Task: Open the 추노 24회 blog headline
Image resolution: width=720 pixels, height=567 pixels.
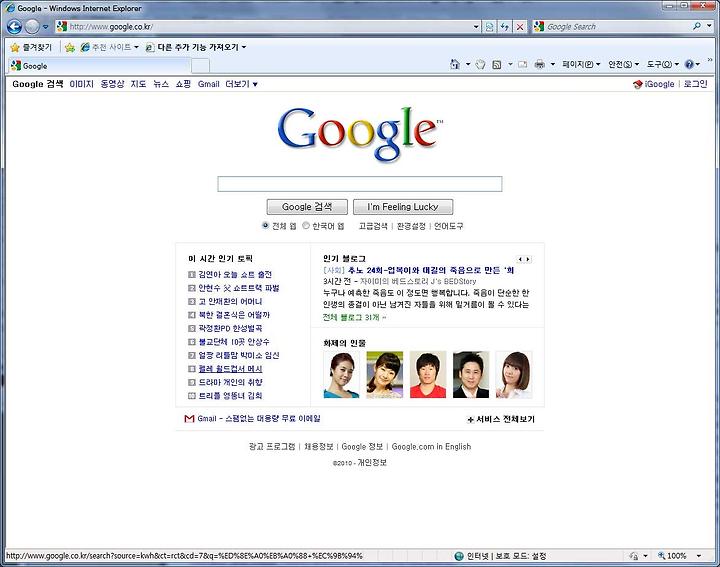Action: click(431, 270)
